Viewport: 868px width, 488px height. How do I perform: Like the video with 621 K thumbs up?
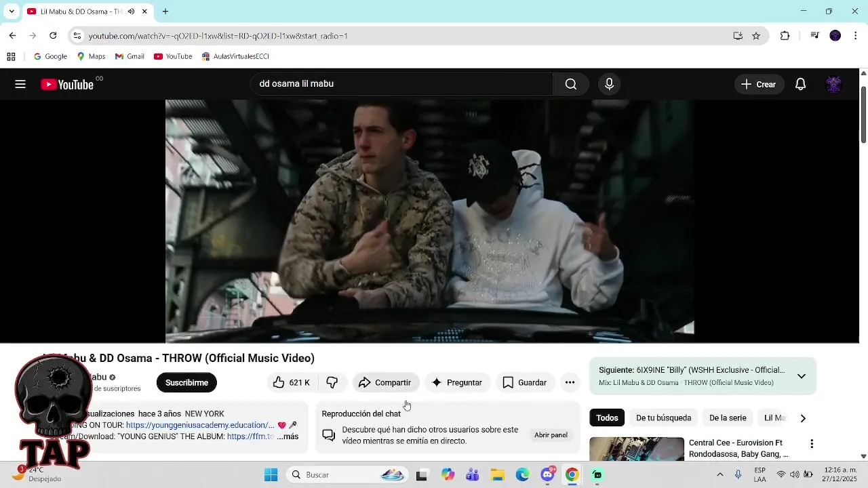coord(292,383)
